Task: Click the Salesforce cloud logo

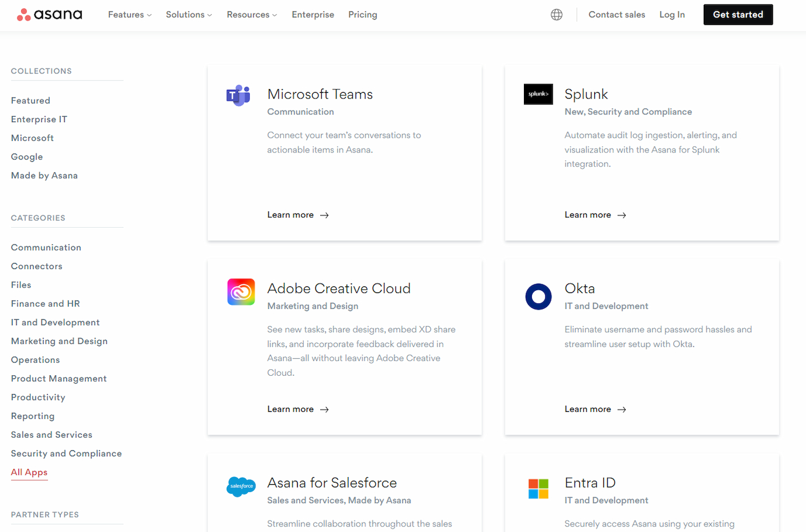Action: tap(241, 486)
